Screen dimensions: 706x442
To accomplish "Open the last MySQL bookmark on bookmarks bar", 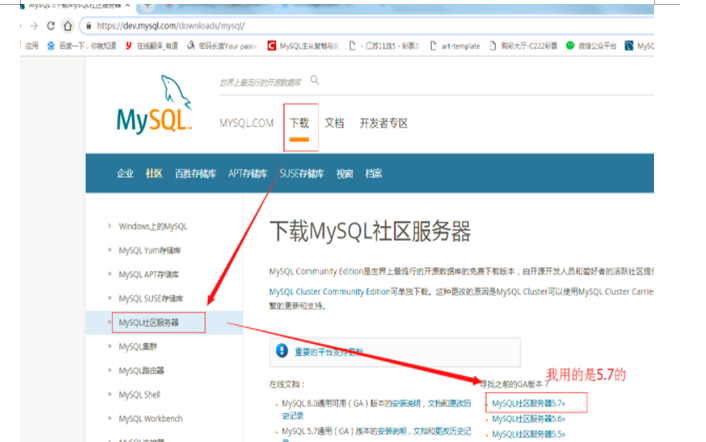I will coord(639,46).
